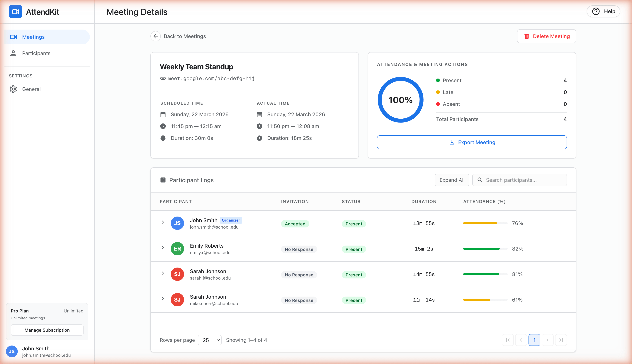Open Participants in the sidebar

[x=47, y=53]
